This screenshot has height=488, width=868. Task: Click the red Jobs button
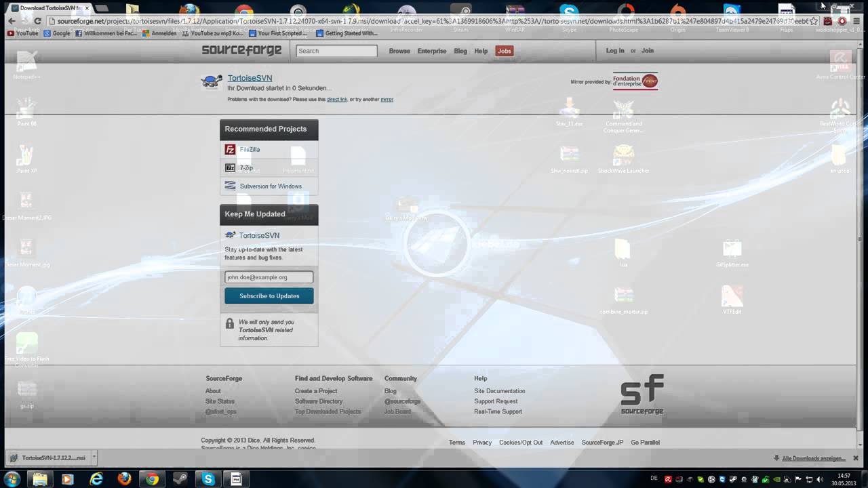pyautogui.click(x=504, y=51)
